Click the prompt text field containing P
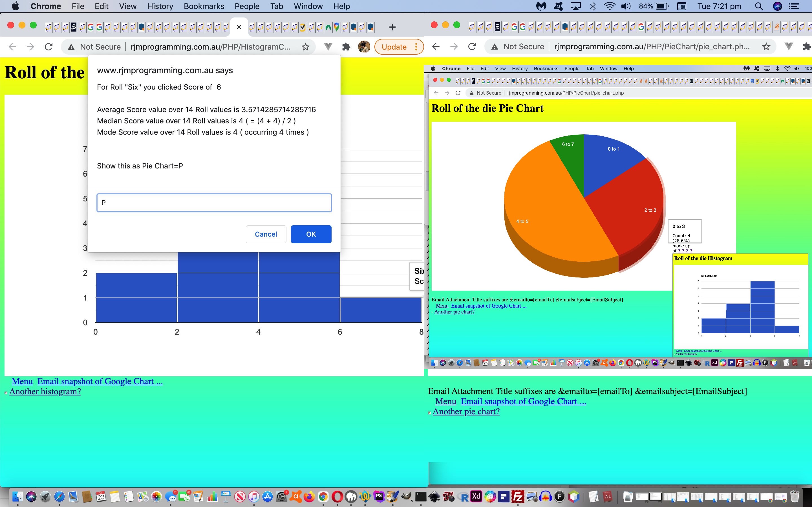 [x=214, y=203]
